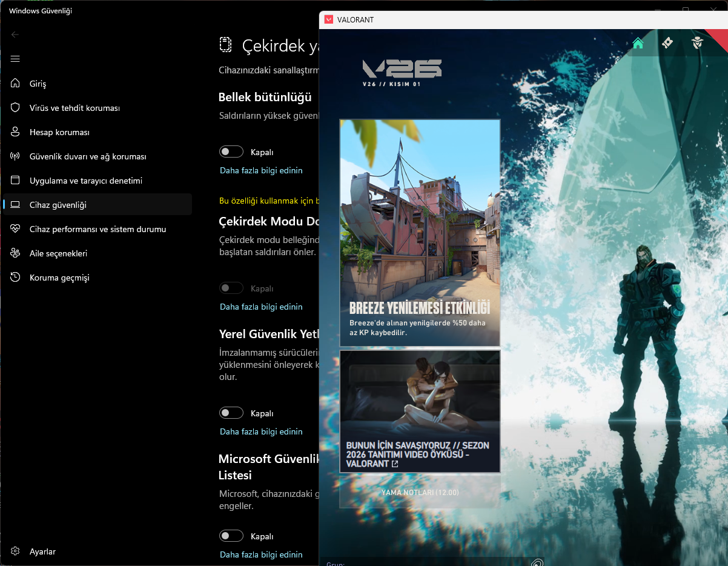Click the 'Bellek bütünlüğü' heading

click(265, 97)
